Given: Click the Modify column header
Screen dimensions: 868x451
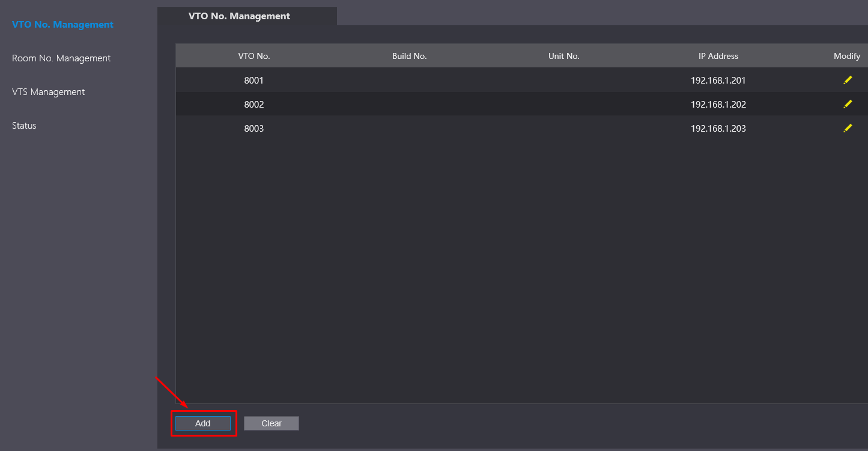Looking at the screenshot, I should click(x=847, y=56).
